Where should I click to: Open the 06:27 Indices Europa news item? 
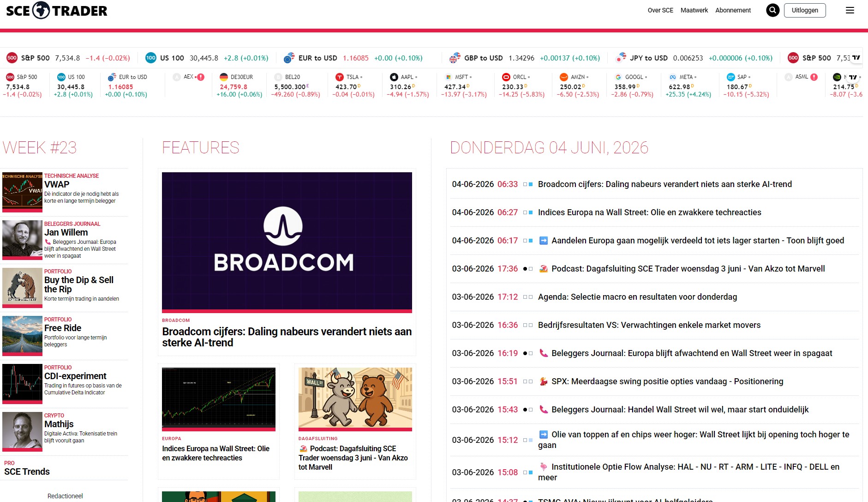pyautogui.click(x=649, y=212)
